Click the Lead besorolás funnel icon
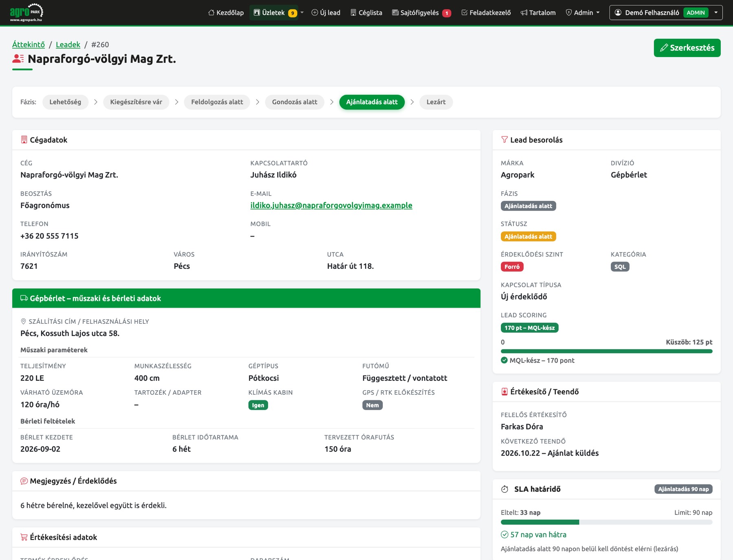 point(505,140)
